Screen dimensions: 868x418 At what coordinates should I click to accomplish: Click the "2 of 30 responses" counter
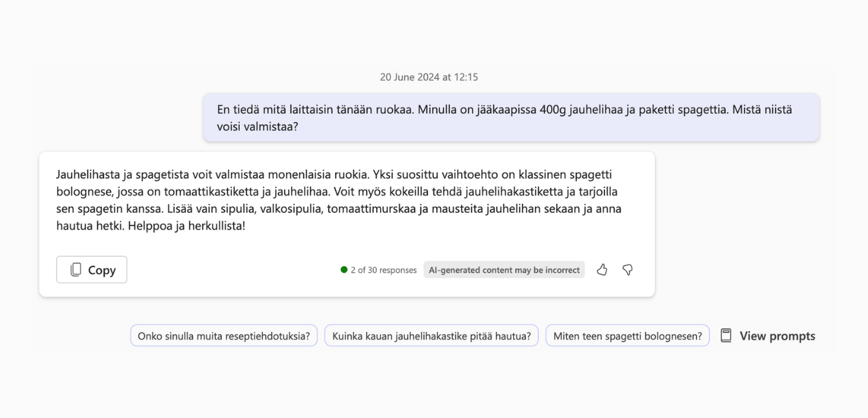(383, 270)
